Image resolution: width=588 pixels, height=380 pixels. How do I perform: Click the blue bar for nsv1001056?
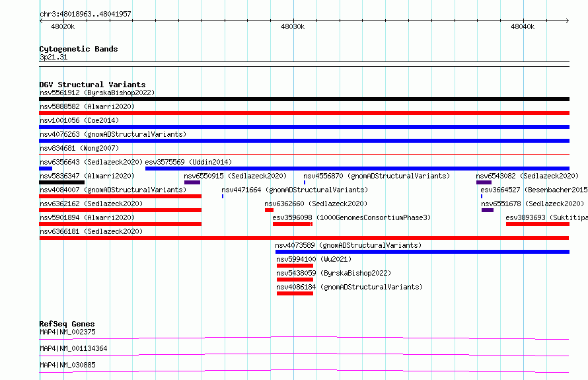tap(304, 127)
